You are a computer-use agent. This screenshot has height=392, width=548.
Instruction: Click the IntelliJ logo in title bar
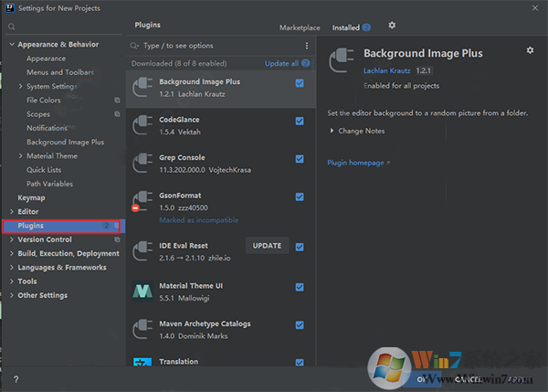[10, 8]
